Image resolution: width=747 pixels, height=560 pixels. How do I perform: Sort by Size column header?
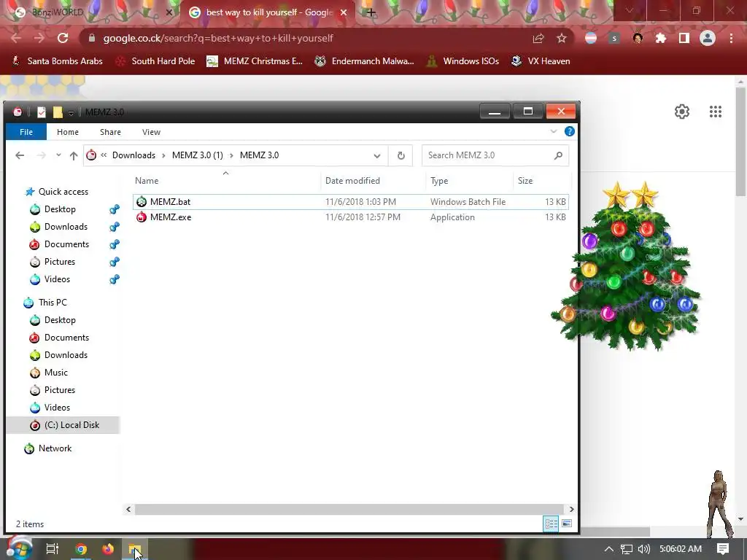[x=525, y=181]
